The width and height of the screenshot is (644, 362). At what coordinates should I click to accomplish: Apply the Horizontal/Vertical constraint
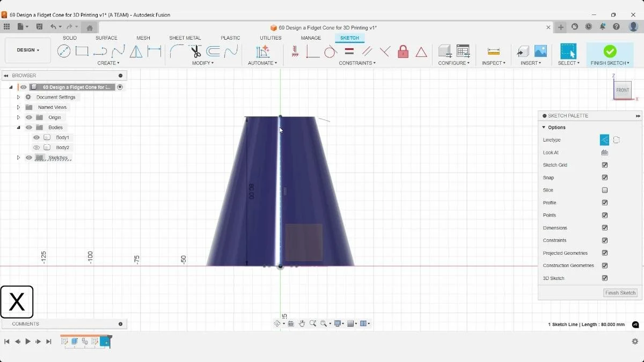coord(295,51)
